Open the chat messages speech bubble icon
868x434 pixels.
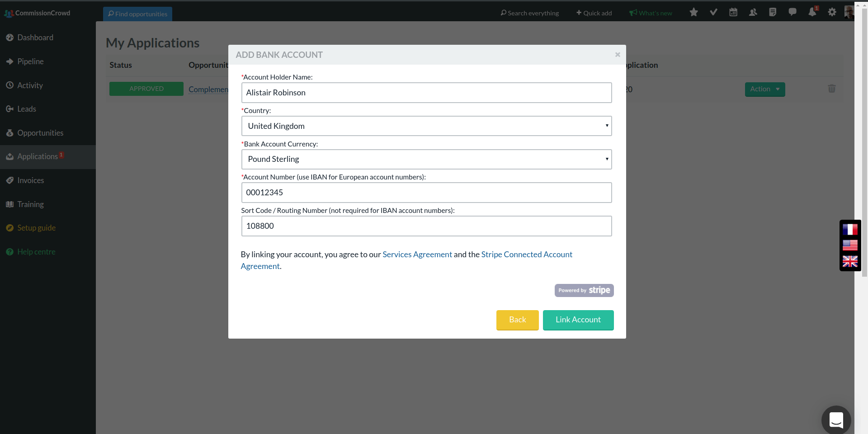tap(793, 12)
